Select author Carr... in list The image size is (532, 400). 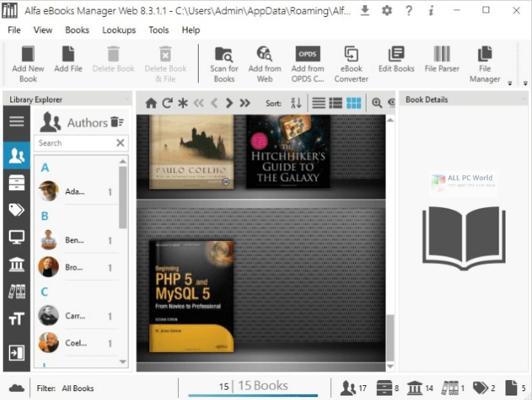(x=78, y=316)
